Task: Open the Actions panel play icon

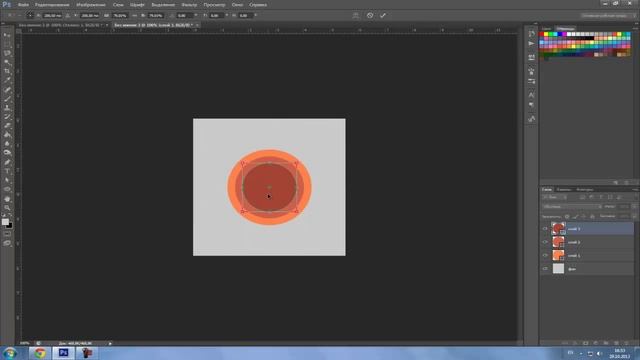Action: [x=531, y=44]
